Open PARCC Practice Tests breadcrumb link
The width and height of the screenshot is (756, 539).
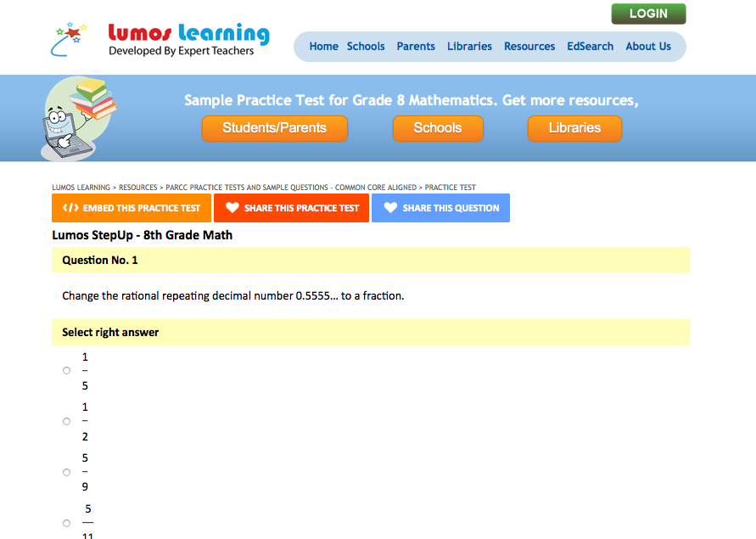click(291, 188)
